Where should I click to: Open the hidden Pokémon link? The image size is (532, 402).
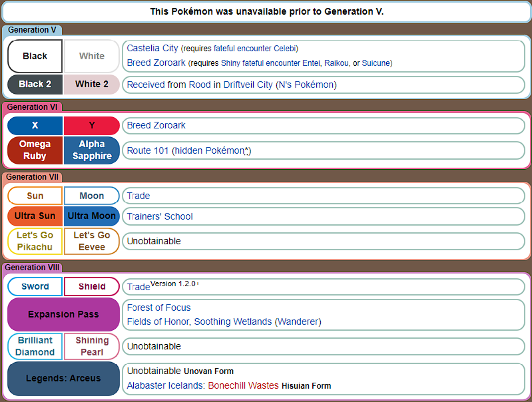pyautogui.click(x=209, y=150)
